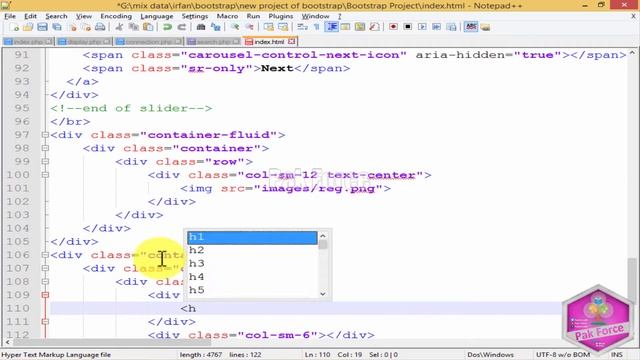
Task: Toggle the spell-check ABC button
Action: coord(471,27)
